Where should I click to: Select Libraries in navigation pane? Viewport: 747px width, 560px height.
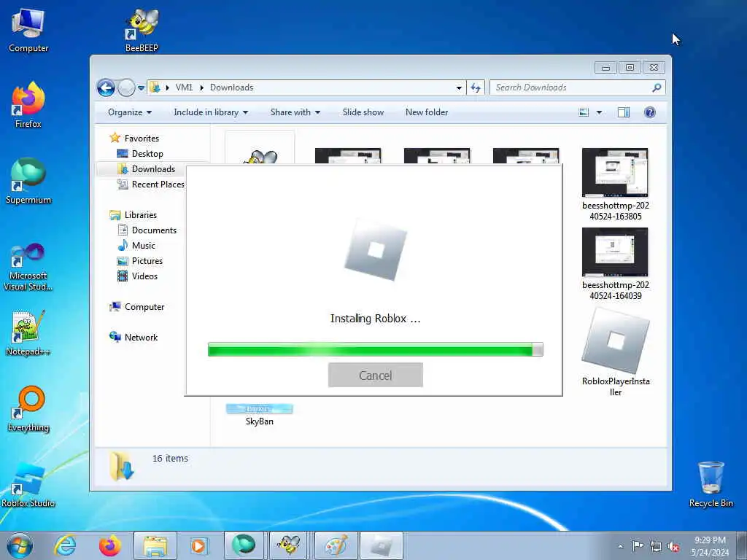(x=141, y=215)
